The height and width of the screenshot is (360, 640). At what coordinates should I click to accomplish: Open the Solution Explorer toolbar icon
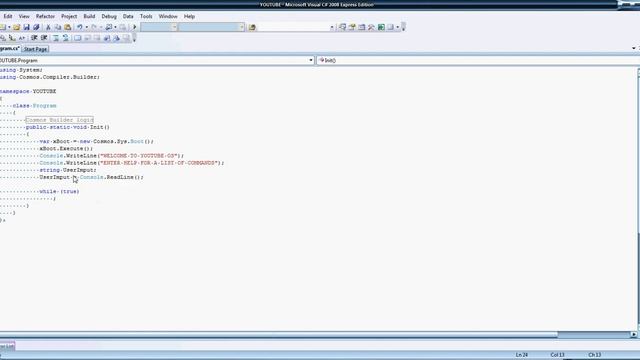342,27
